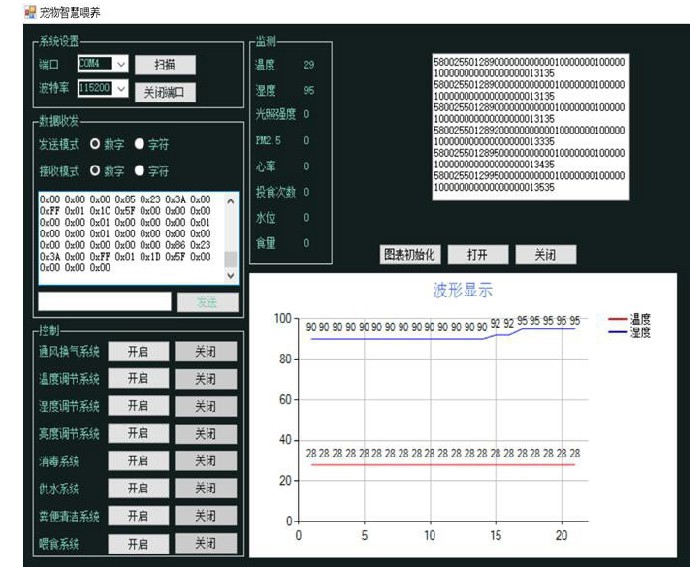Select 数字 for 接收模式
690x567 pixels.
click(95, 170)
